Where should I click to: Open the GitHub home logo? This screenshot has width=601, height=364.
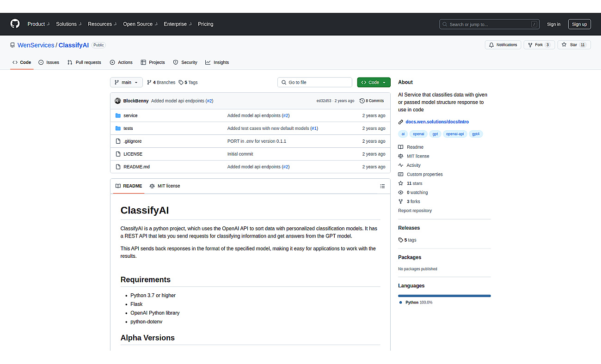point(15,24)
